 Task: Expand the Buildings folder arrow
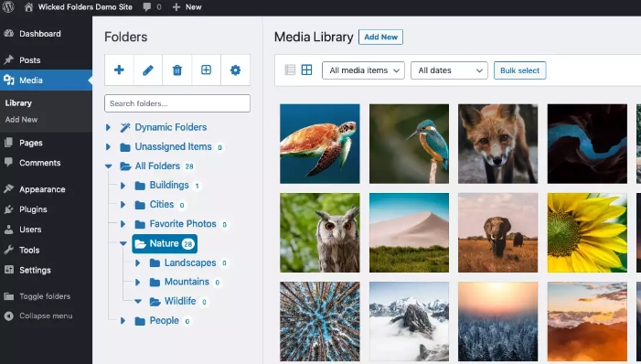pyautogui.click(x=123, y=186)
